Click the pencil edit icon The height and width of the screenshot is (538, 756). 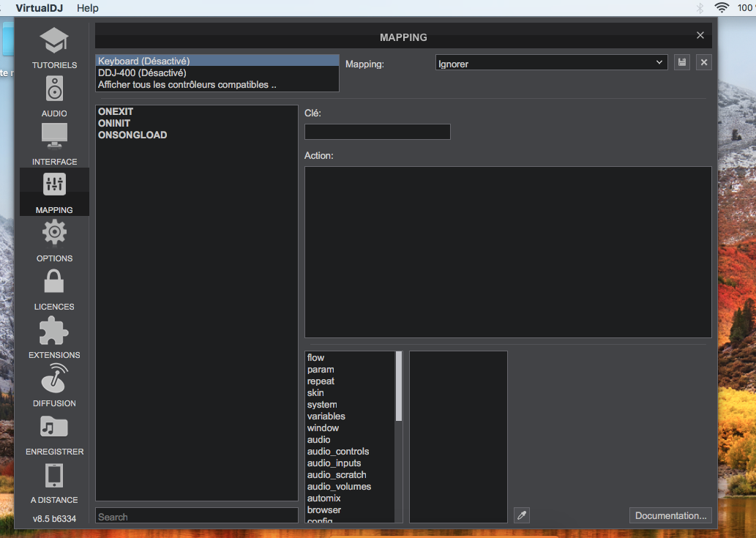[522, 515]
